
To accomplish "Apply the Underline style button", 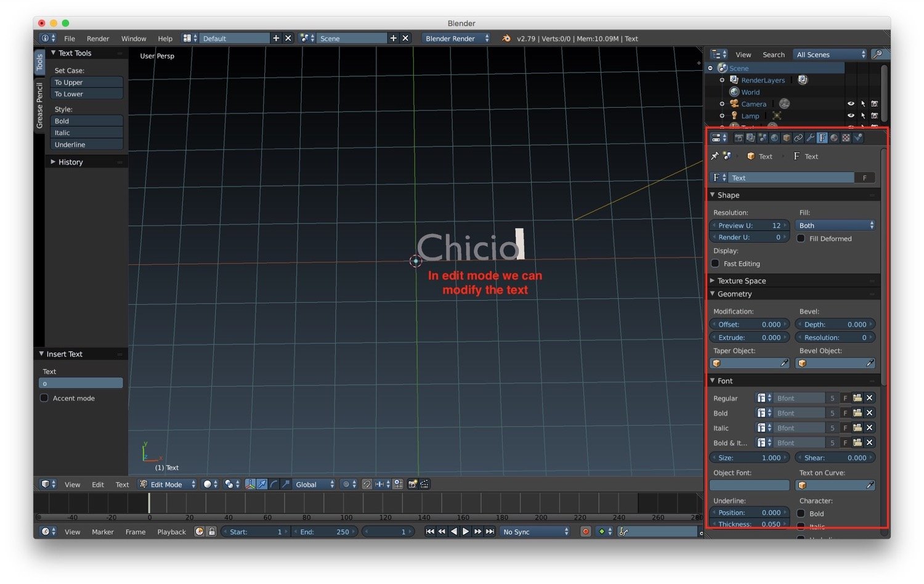I will pyautogui.click(x=86, y=144).
